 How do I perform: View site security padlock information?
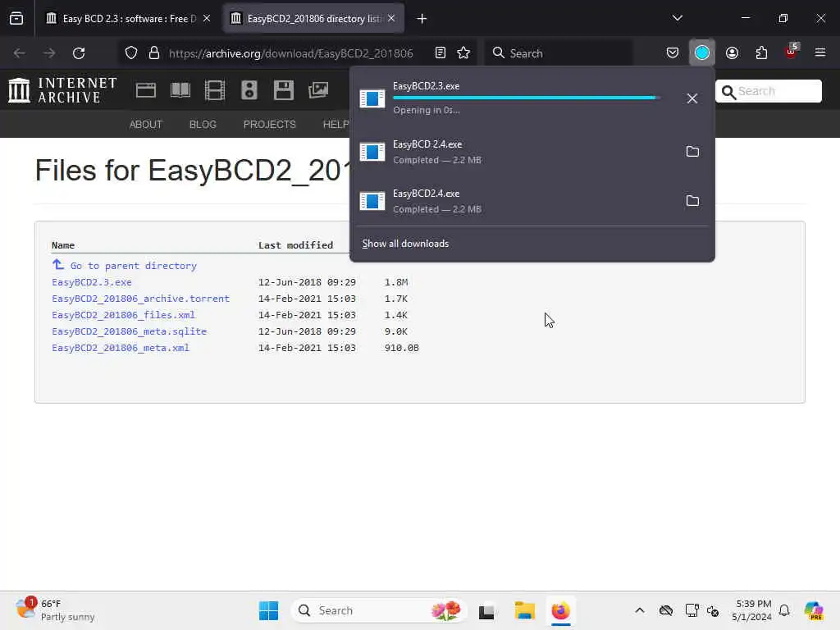point(154,53)
